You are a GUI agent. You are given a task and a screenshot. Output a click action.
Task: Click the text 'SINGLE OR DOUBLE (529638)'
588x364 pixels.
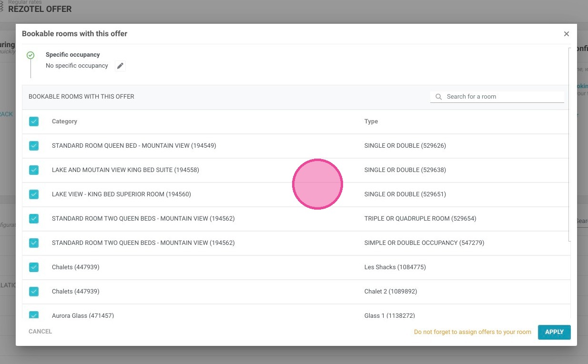pyautogui.click(x=405, y=170)
